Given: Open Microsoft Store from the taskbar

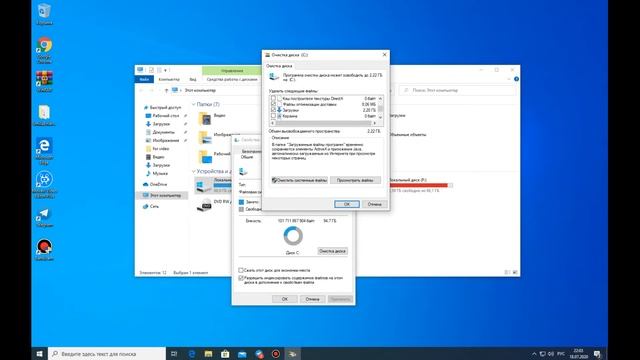Looking at the screenshot, I should (225, 353).
